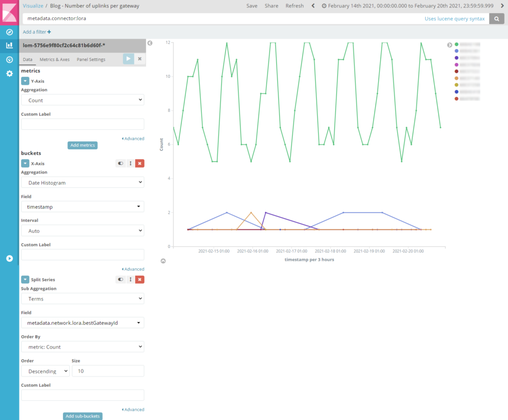The height and width of the screenshot is (420, 508).
Task: Click the orange legend color dot
Action: click(456, 78)
